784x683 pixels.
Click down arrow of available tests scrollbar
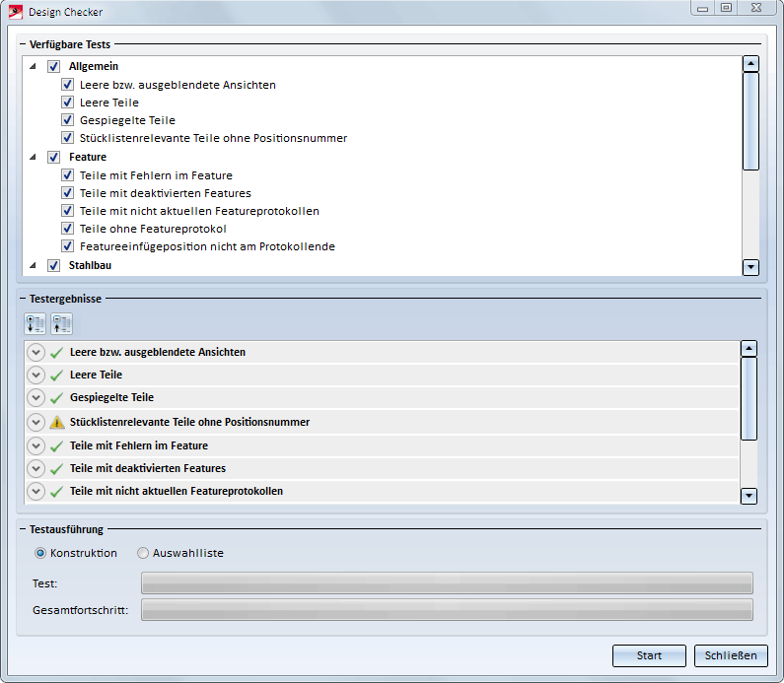[x=750, y=267]
